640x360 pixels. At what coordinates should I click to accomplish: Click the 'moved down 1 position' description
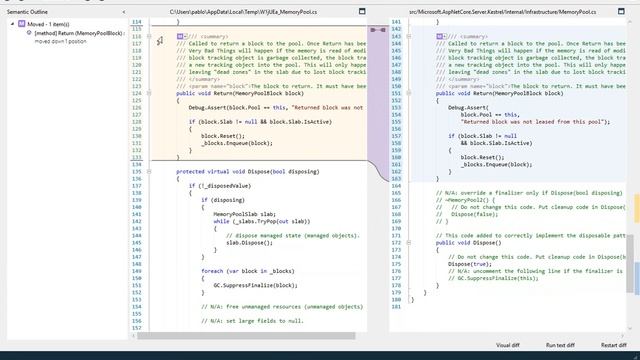[x=60, y=41]
